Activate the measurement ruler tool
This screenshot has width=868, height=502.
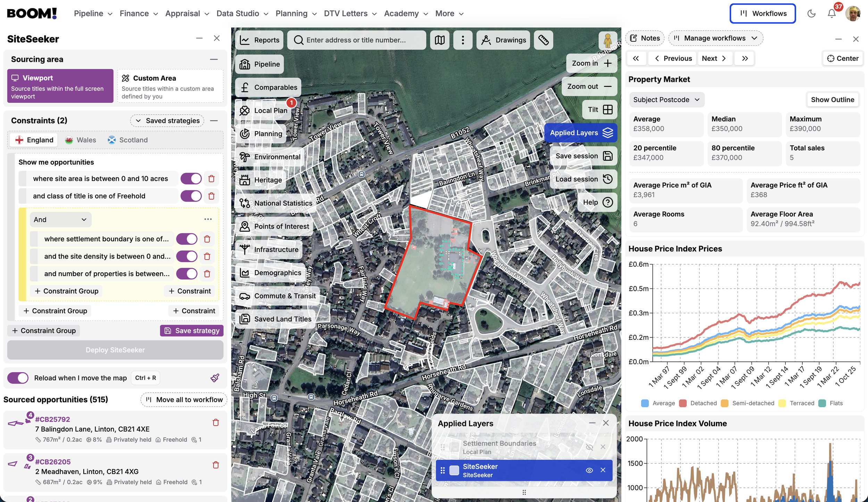[x=543, y=40]
